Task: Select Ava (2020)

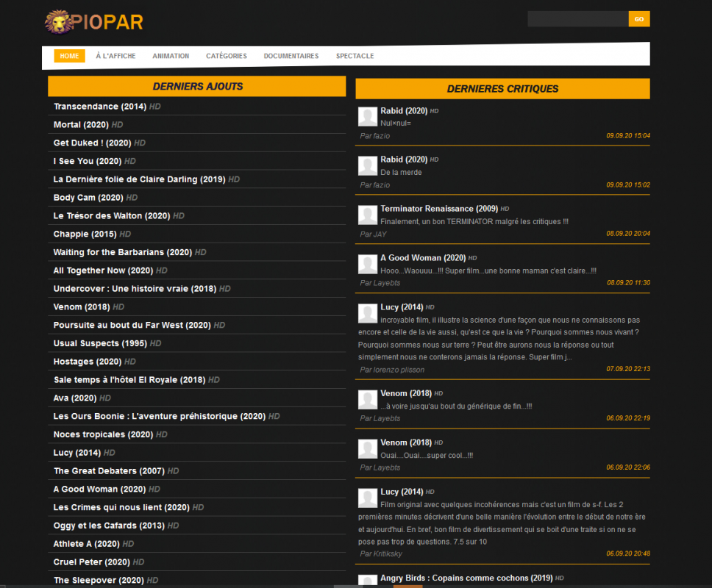Action: pyautogui.click(x=75, y=398)
